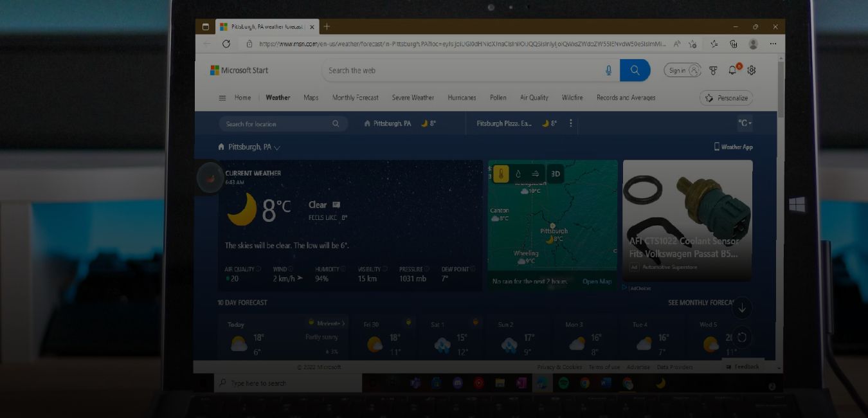Image resolution: width=868 pixels, height=418 pixels.
Task: Select the precipitation layer icon on the map
Action: (519, 173)
